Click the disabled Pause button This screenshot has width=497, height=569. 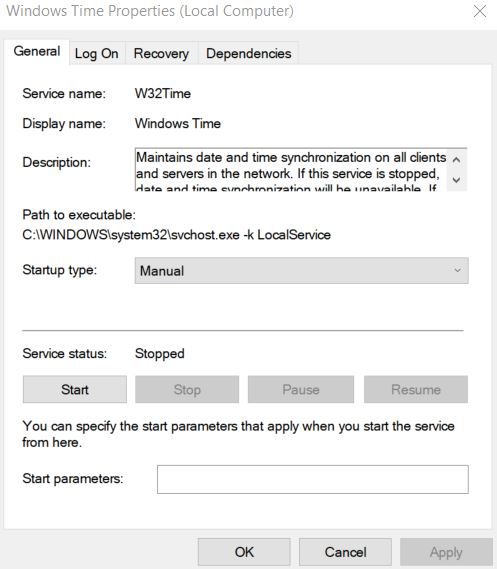[x=301, y=389]
